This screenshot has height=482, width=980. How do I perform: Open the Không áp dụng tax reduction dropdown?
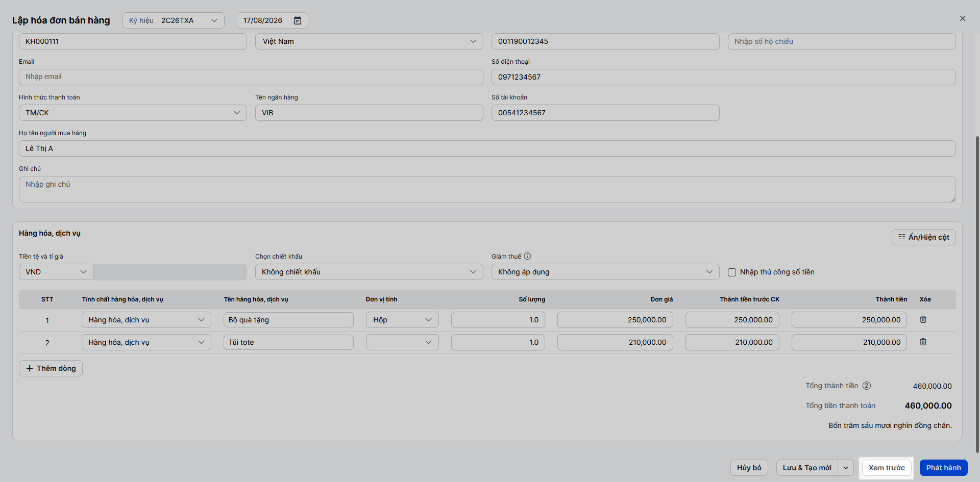click(x=605, y=272)
